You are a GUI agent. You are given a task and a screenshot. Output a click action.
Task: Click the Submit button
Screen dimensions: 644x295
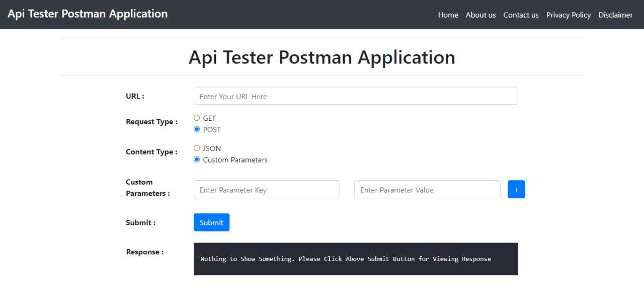211,223
